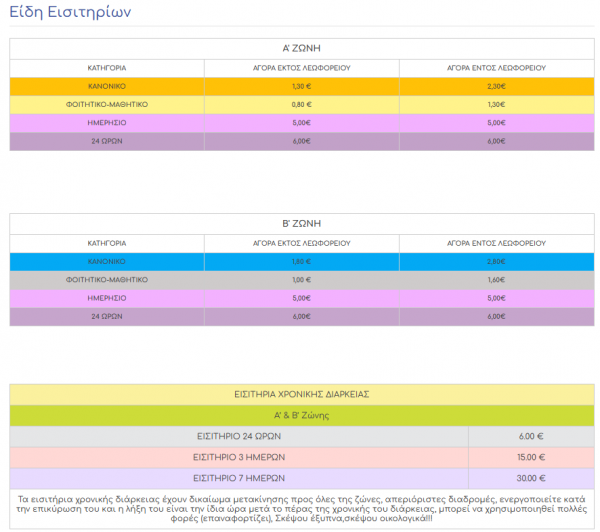Select the Β' ΖΩΝΗ table header

302,224
